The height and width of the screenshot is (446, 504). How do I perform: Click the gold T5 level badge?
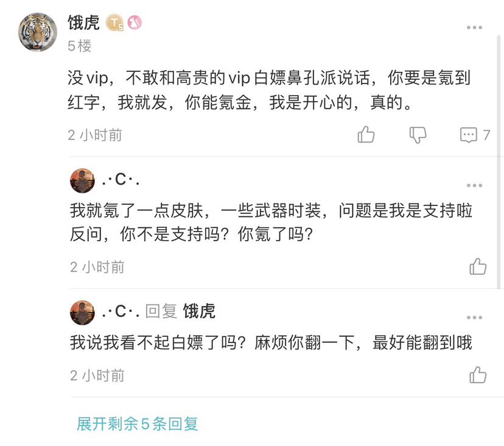point(114,24)
